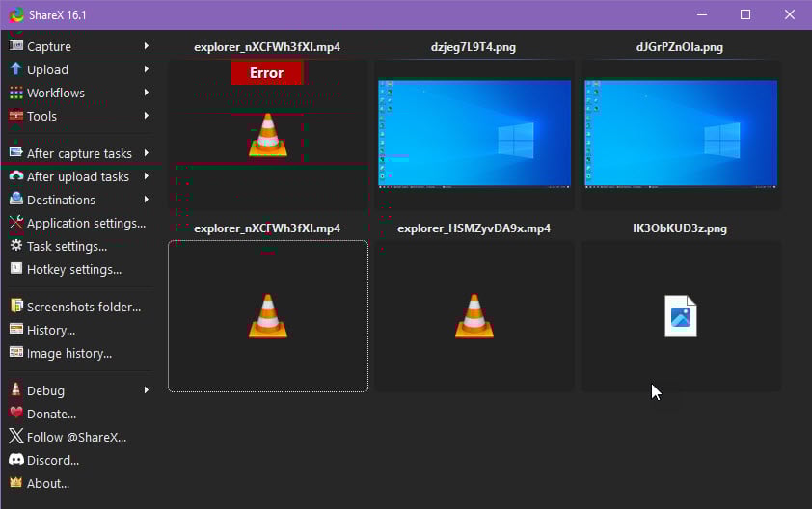Image resolution: width=812 pixels, height=509 pixels.
Task: Expand the After upload tasks arrow
Action: point(147,176)
